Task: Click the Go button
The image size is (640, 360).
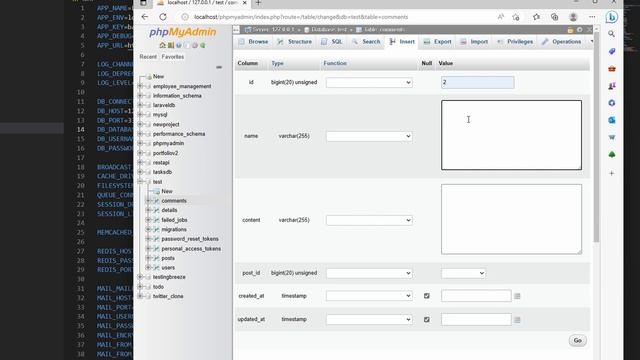Action: click(x=578, y=340)
